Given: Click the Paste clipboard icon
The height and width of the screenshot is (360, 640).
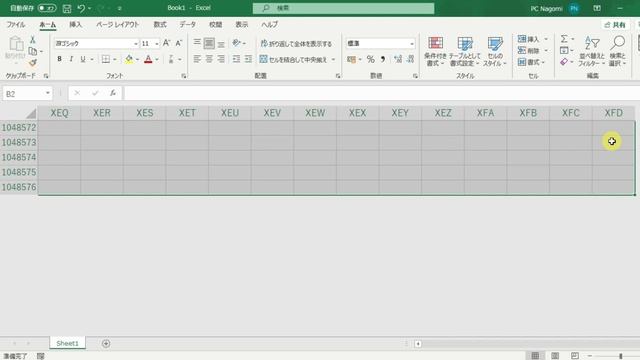Looking at the screenshot, I should [x=16, y=44].
